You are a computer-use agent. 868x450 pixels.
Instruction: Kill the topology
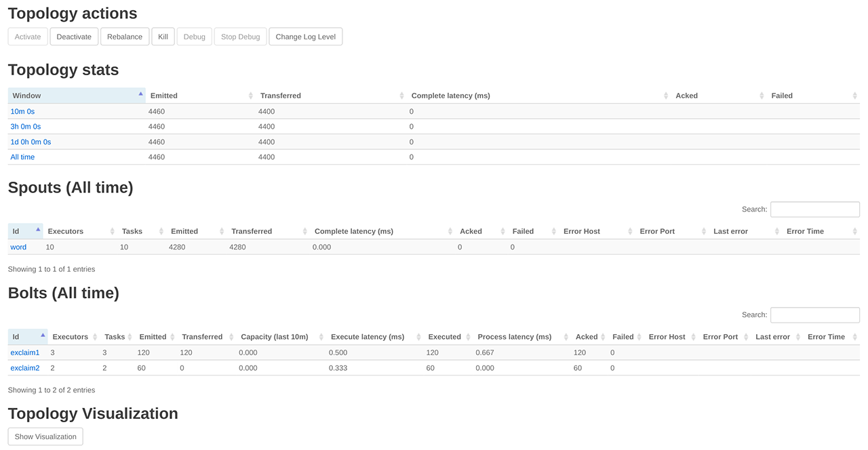click(163, 37)
